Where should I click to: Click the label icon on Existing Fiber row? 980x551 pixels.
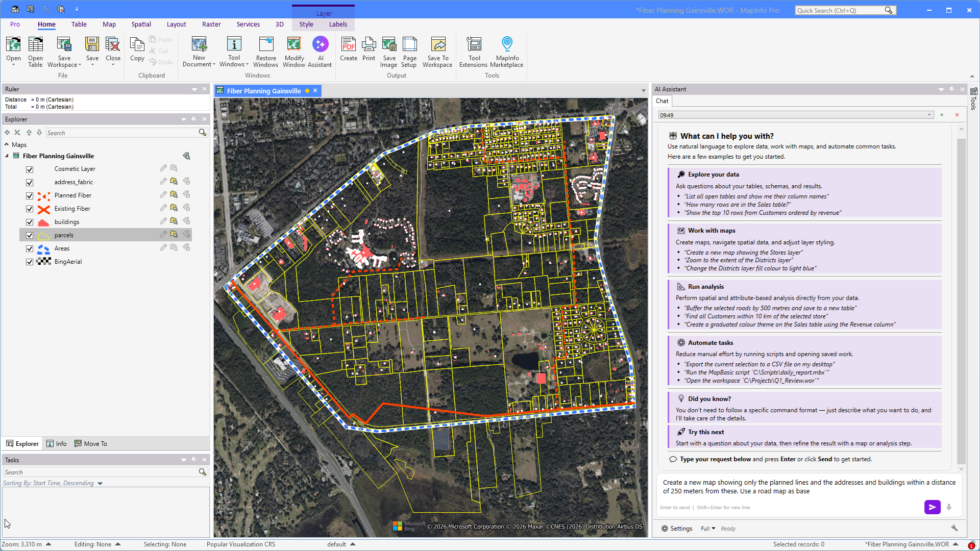point(187,208)
